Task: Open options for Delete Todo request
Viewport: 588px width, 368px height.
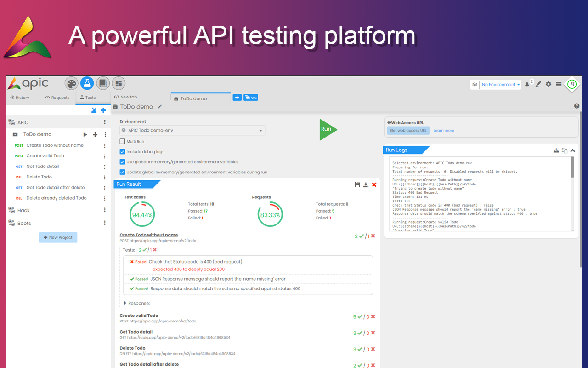Action: (105, 177)
